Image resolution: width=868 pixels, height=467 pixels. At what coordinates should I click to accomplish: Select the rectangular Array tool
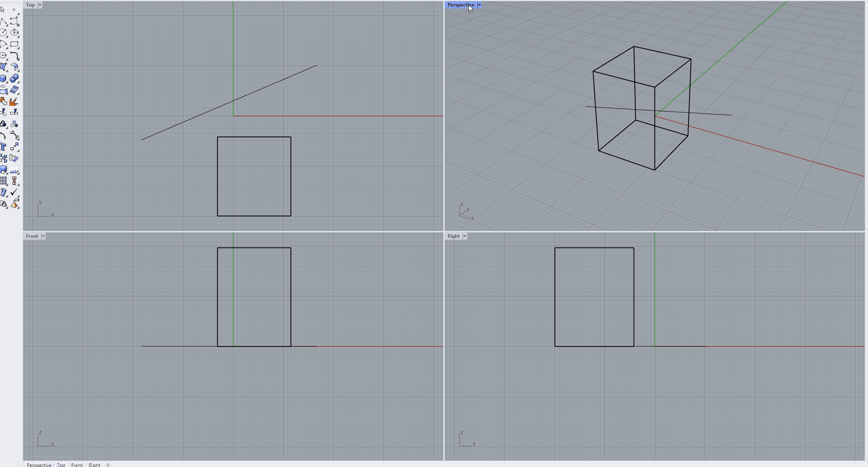pyautogui.click(x=3, y=180)
